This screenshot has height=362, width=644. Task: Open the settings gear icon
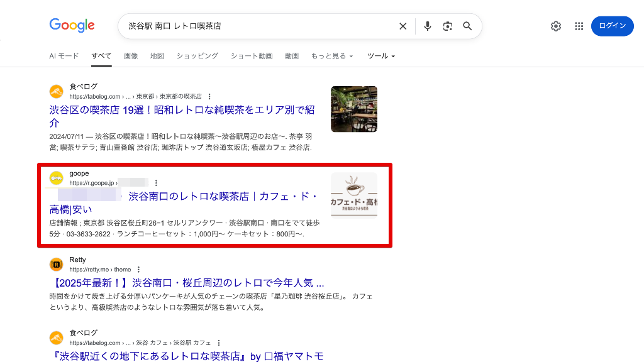[x=556, y=26]
